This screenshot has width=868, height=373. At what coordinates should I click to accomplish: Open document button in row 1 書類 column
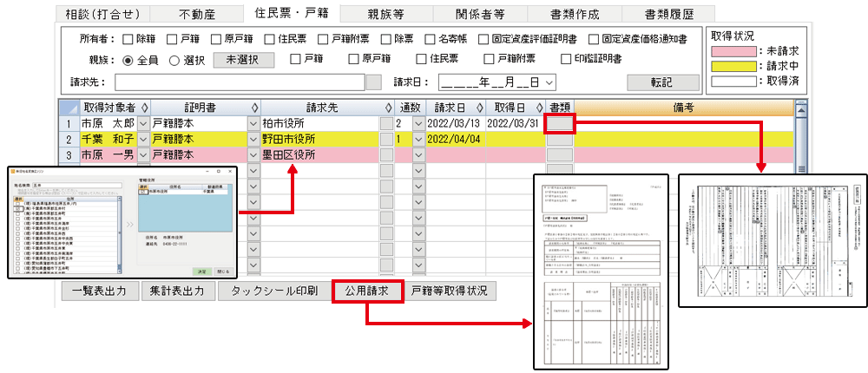[560, 123]
